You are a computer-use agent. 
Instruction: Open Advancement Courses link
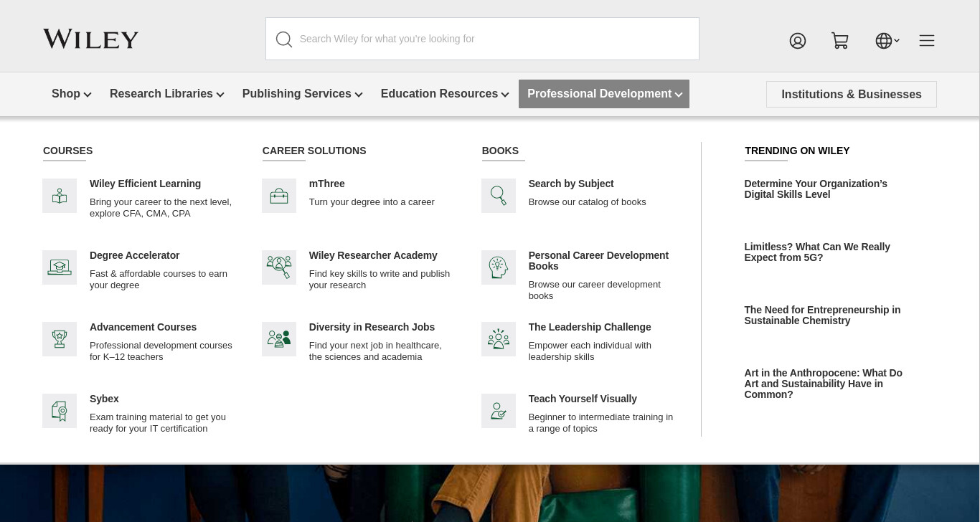point(143,328)
